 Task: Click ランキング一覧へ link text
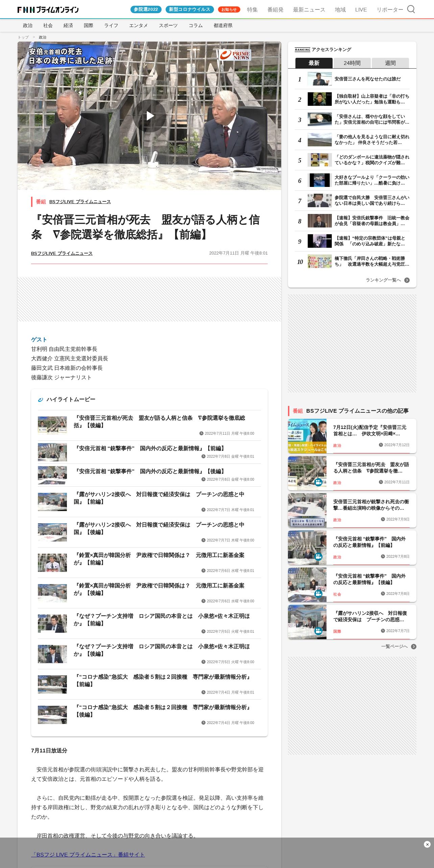[x=383, y=280]
